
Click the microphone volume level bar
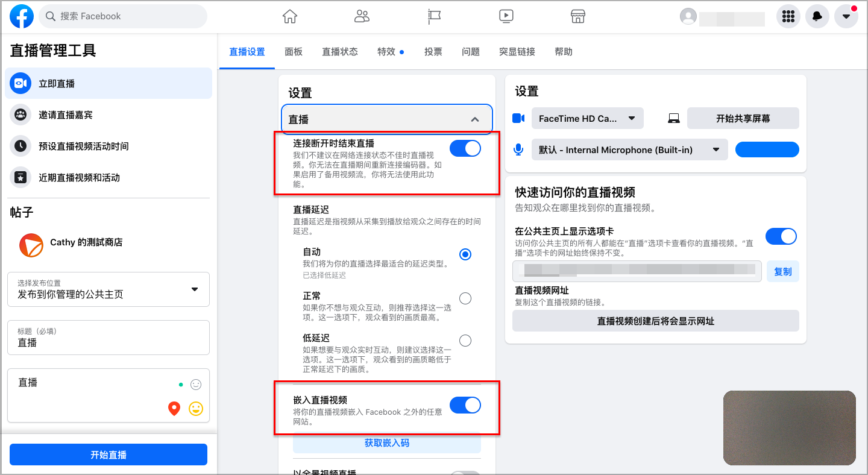click(767, 149)
